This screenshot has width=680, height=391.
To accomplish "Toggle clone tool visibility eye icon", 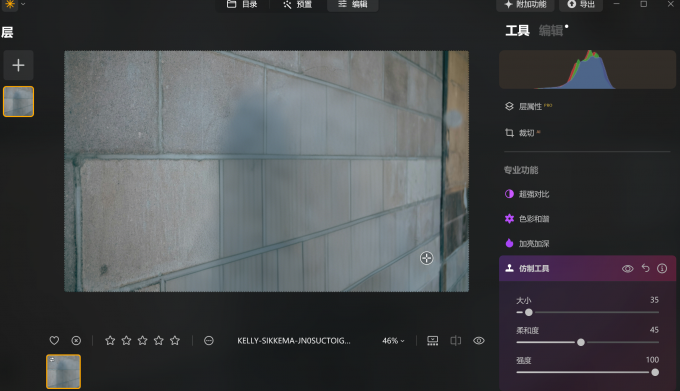I will pyautogui.click(x=628, y=269).
